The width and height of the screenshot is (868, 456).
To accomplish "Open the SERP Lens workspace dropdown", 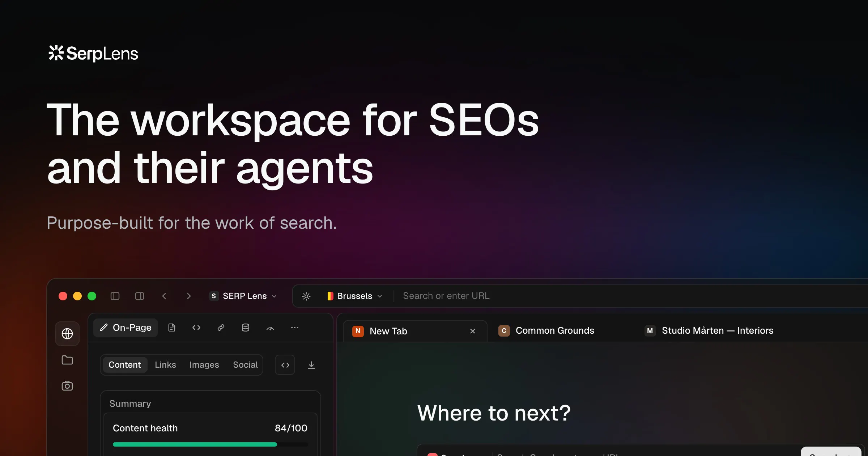I will coord(243,296).
